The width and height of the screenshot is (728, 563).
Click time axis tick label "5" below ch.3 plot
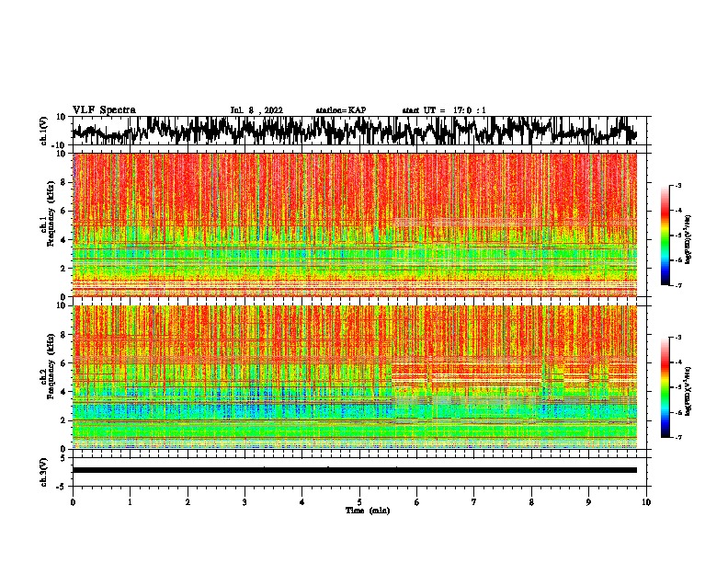[x=359, y=502]
